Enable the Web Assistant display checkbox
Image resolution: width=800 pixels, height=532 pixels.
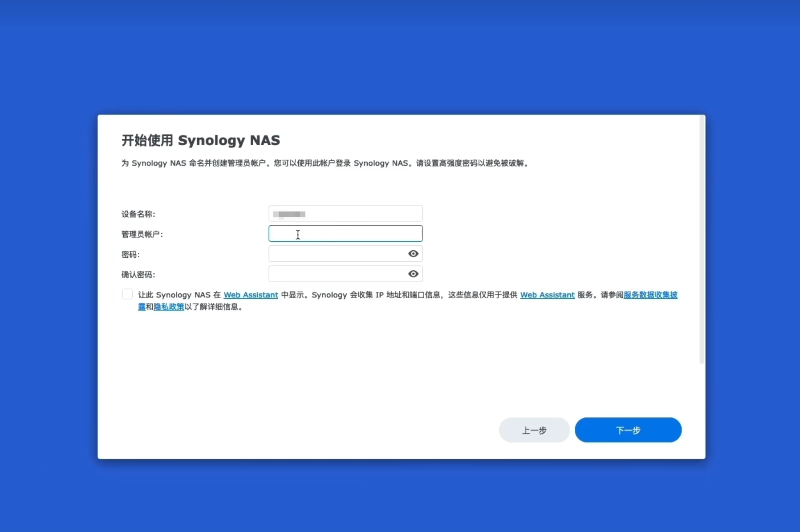[127, 294]
